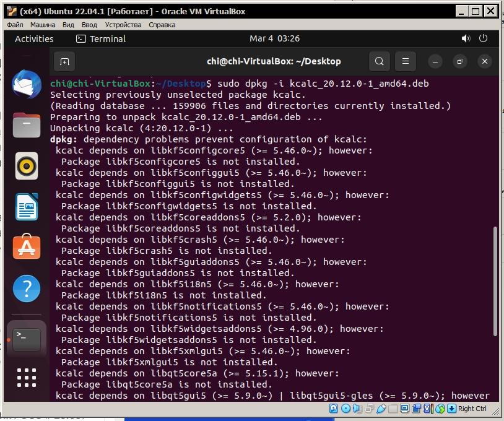Click 'kcalc depends on libkf5coreaddons5' line

point(208,217)
